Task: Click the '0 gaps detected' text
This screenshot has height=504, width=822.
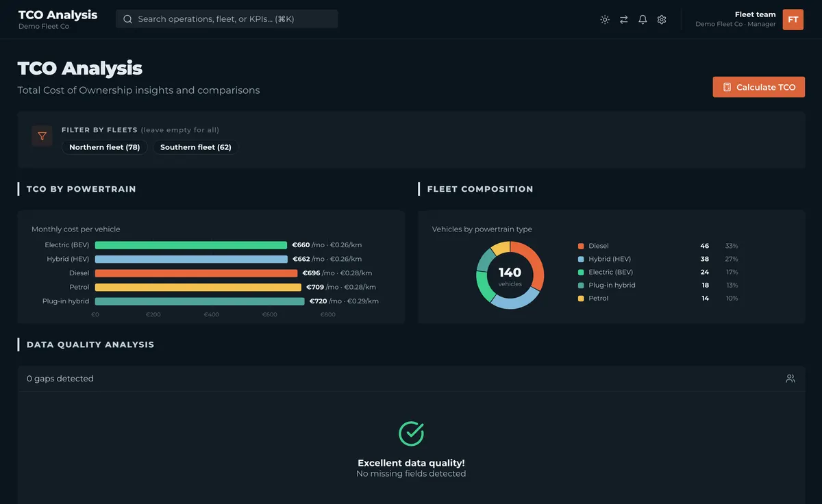Action: coord(60,379)
